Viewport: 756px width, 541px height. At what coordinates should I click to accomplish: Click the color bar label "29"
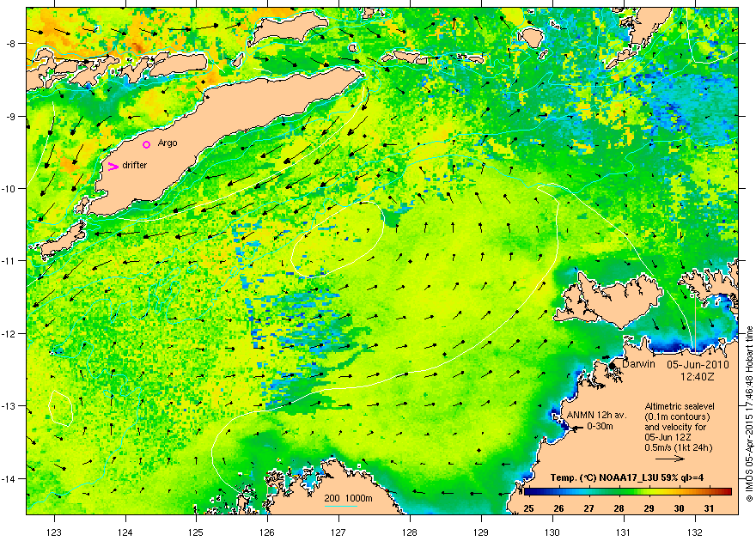pyautogui.click(x=649, y=508)
